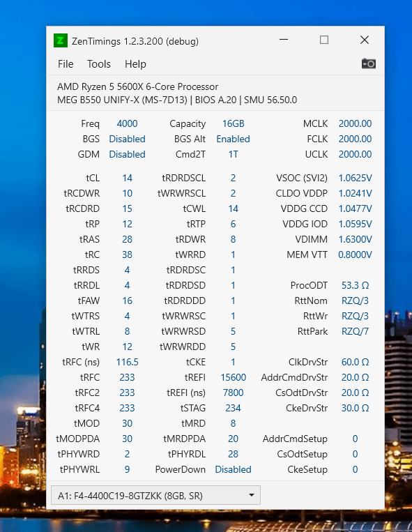Viewport: 412px width, 532px height.
Task: Click the BGS Alt value Enabled
Action: click(x=233, y=139)
